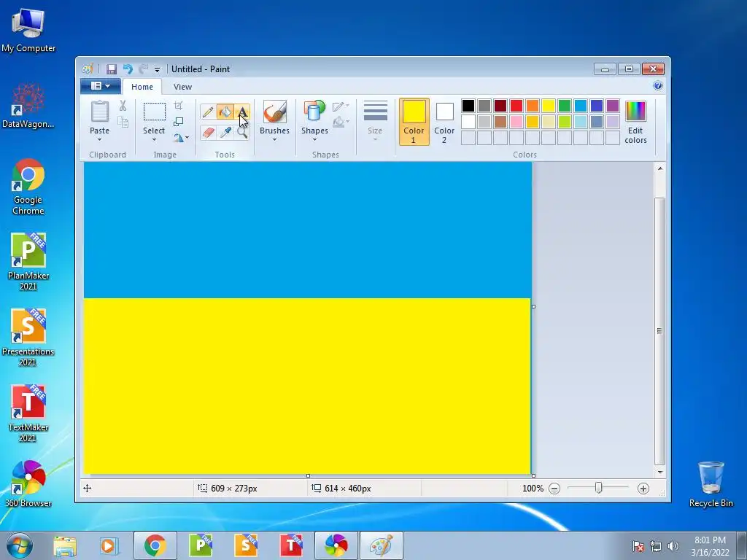
Task: Switch to the Home ribbon tab
Action: pos(142,87)
